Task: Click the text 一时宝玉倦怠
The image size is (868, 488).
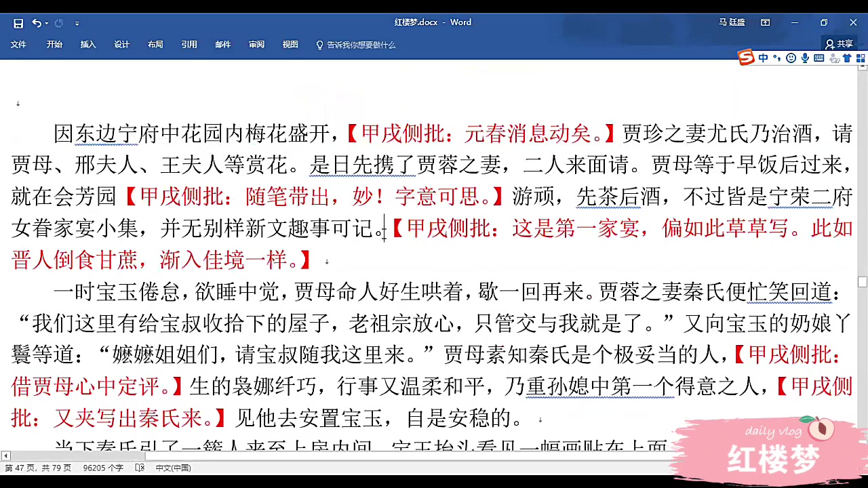Action: [117, 292]
